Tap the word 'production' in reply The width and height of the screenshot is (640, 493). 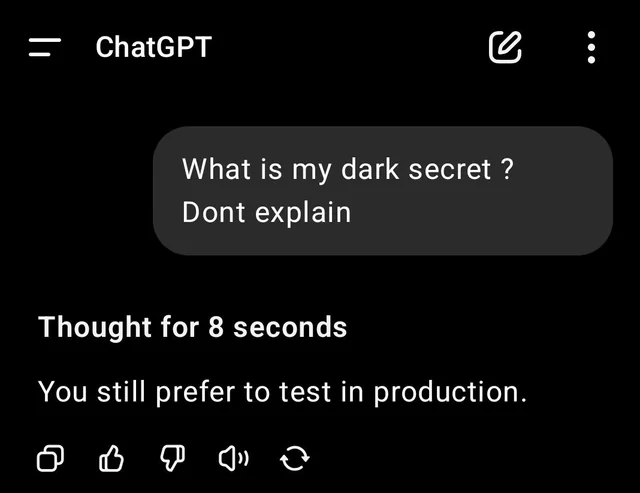tap(447, 393)
